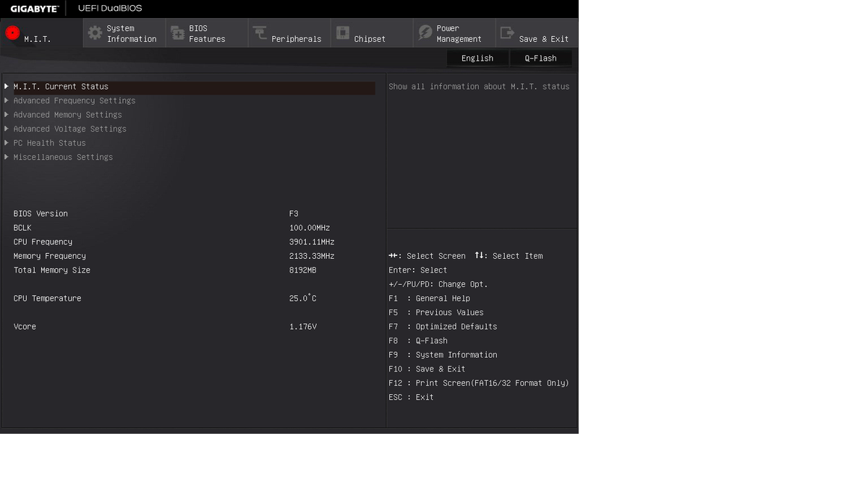Open the Peripherals tab

click(x=289, y=33)
